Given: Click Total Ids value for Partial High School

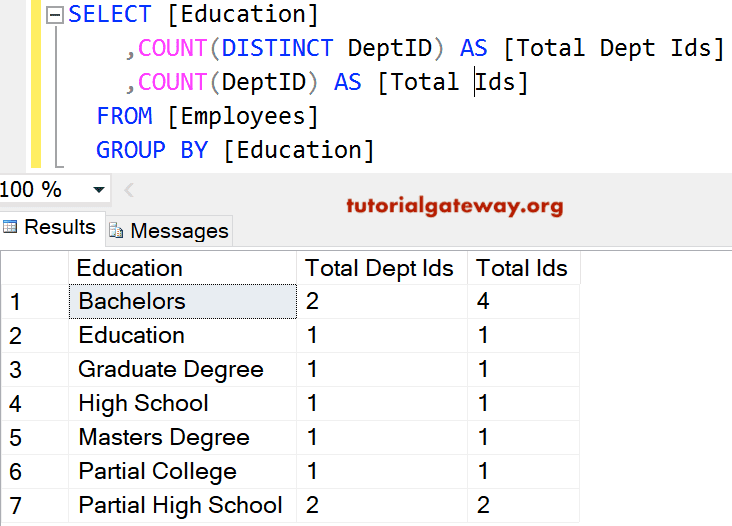Looking at the screenshot, I should pyautogui.click(x=523, y=506).
